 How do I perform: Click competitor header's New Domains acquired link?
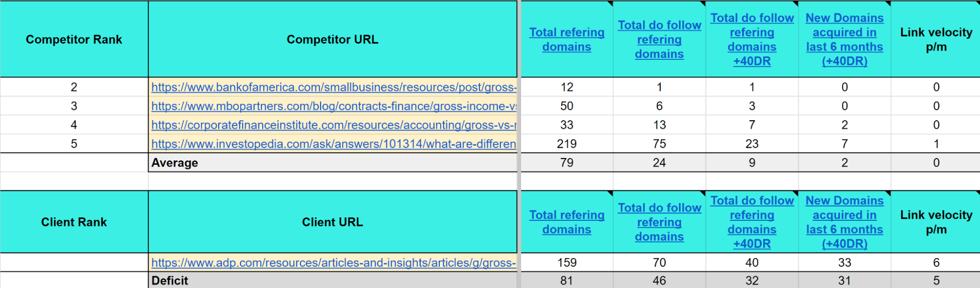point(844,40)
